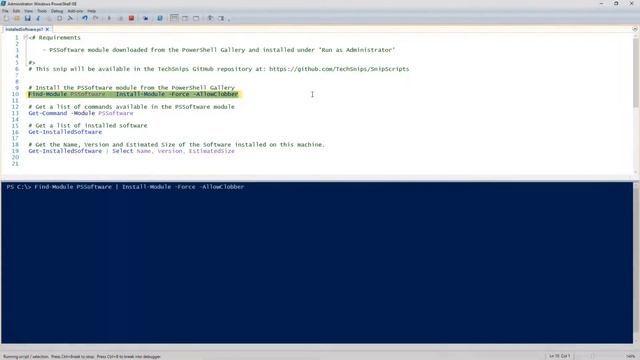
Task: Click the 'Get-Command -Module PSSoftware' line
Action: (81, 113)
